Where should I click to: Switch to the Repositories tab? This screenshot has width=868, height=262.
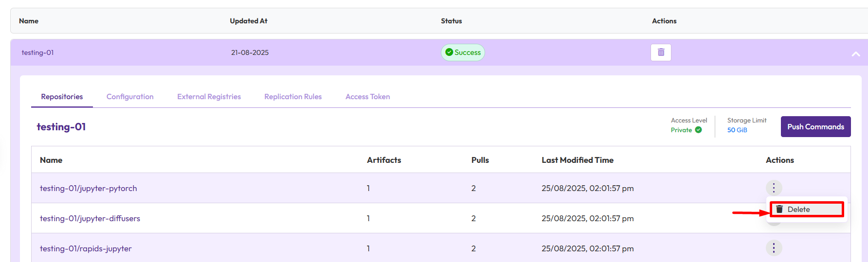click(x=62, y=97)
